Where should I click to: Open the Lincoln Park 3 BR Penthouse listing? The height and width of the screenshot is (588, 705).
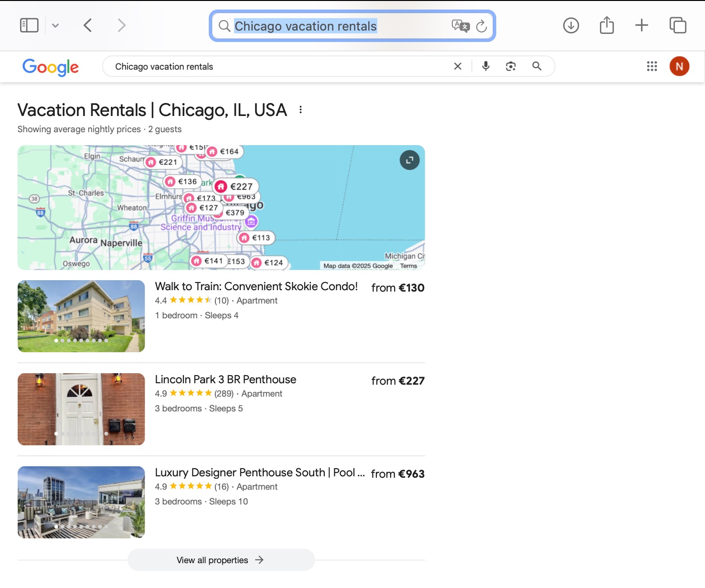click(225, 379)
